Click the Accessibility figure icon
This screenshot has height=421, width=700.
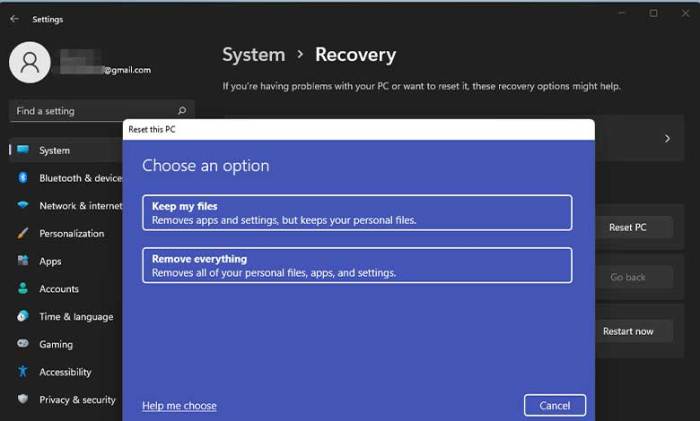click(23, 371)
